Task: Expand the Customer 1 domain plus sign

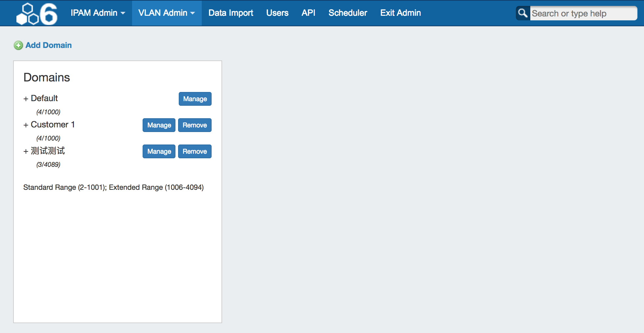Action: point(26,125)
